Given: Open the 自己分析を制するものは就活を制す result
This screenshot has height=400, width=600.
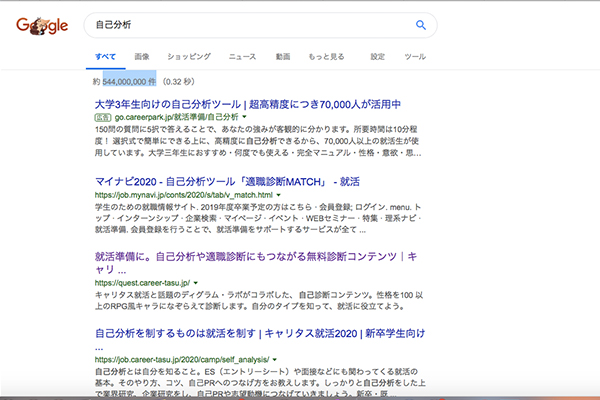Looking at the screenshot, I should 260,333.
